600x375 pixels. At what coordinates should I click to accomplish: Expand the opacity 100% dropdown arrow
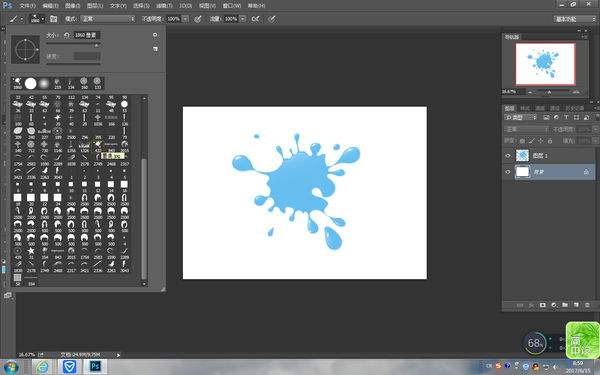(185, 19)
